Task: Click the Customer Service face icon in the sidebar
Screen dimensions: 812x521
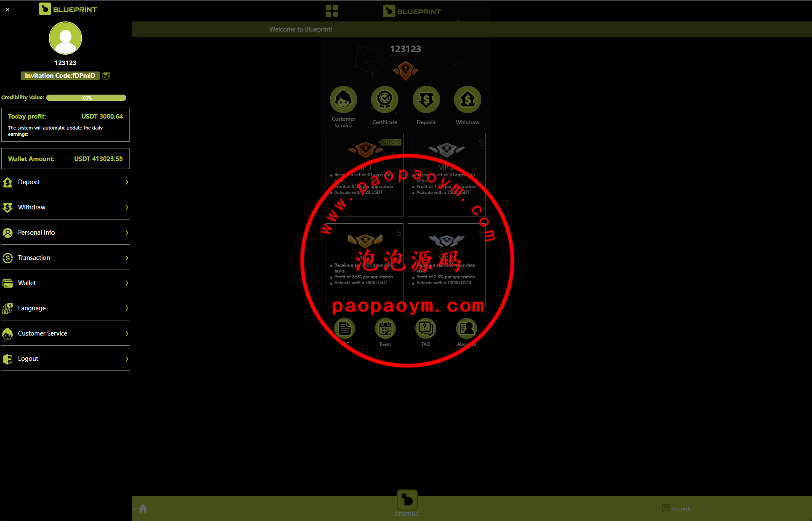Action: (8, 333)
